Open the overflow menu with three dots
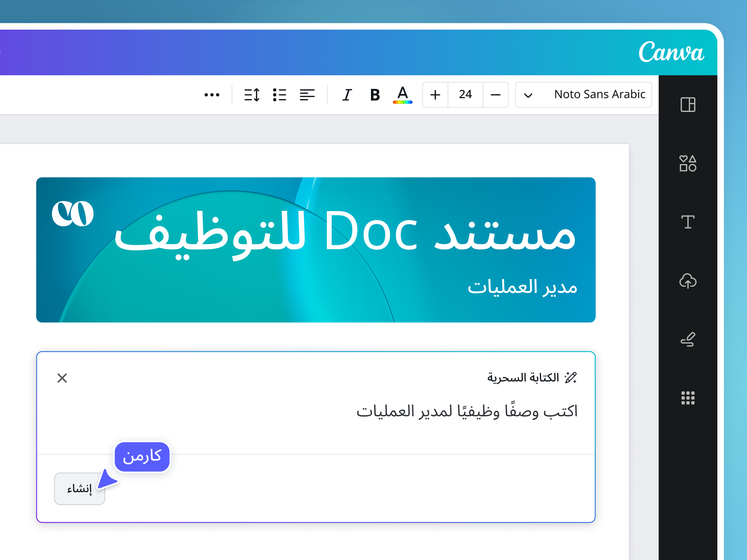 click(212, 95)
